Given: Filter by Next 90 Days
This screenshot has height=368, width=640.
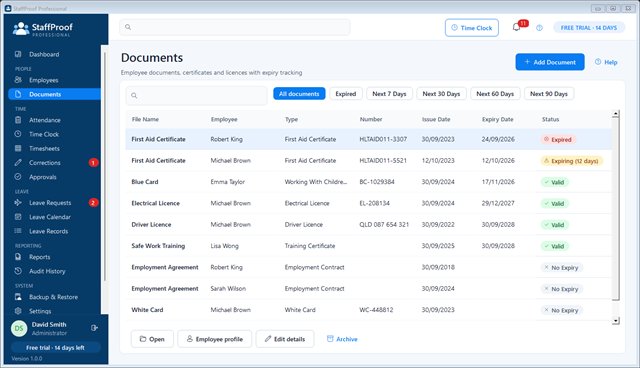Looking at the screenshot, I should pos(549,94).
